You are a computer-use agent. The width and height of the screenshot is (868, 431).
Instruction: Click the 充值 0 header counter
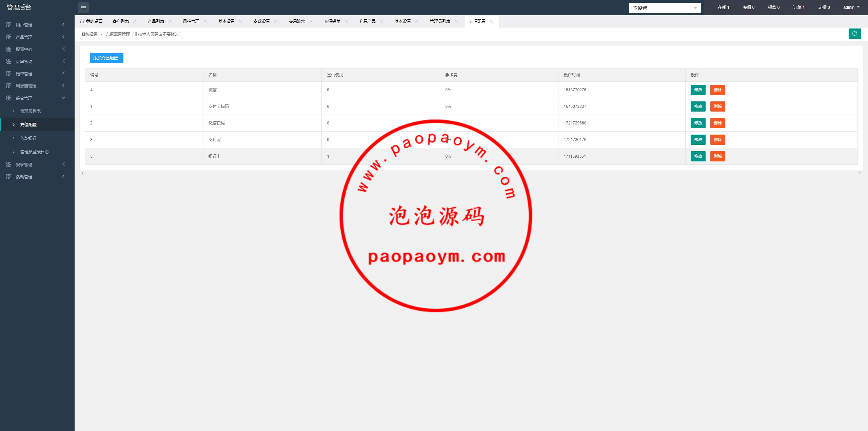749,7
